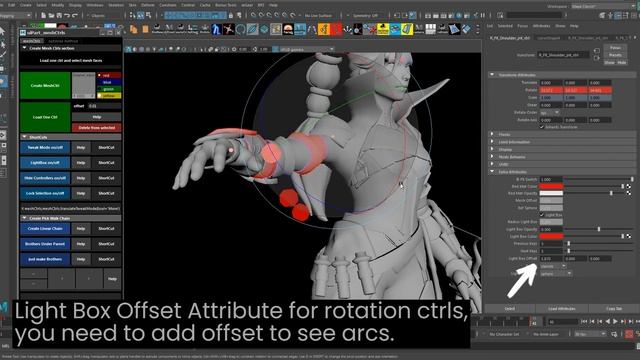Collapse the Extra Attributes section
Screen dimensions: 640x360
coord(492,172)
